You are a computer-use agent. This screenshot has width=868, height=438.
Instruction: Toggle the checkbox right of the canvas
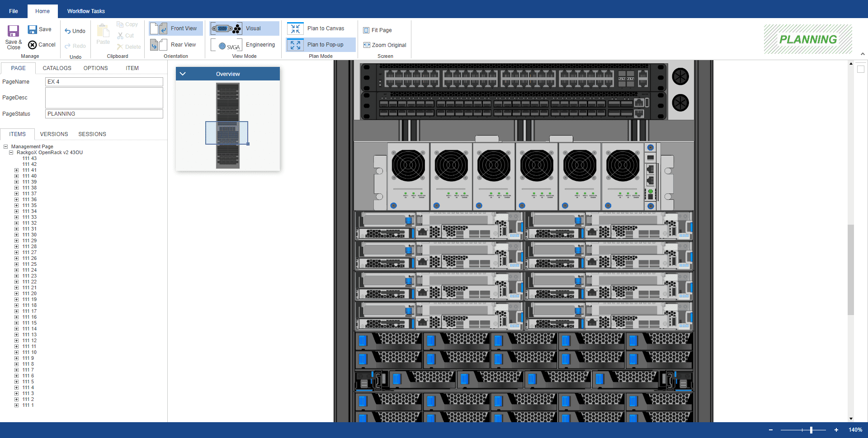pos(861,69)
